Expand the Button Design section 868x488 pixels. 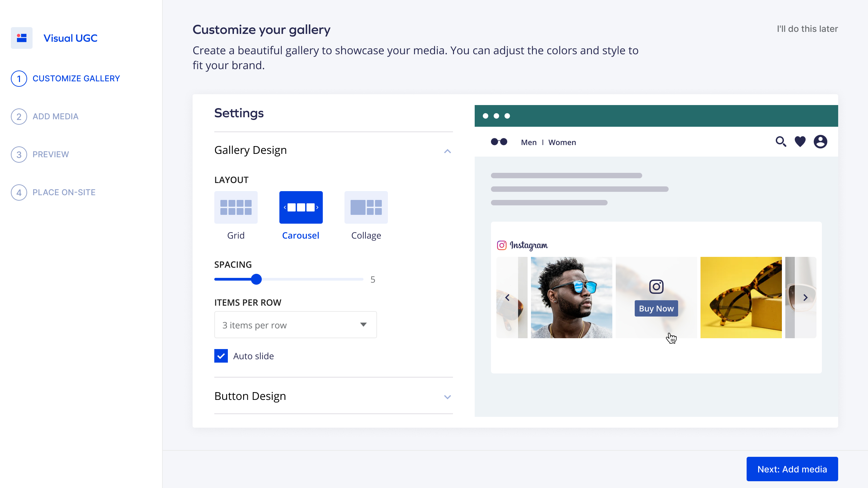pos(447,397)
